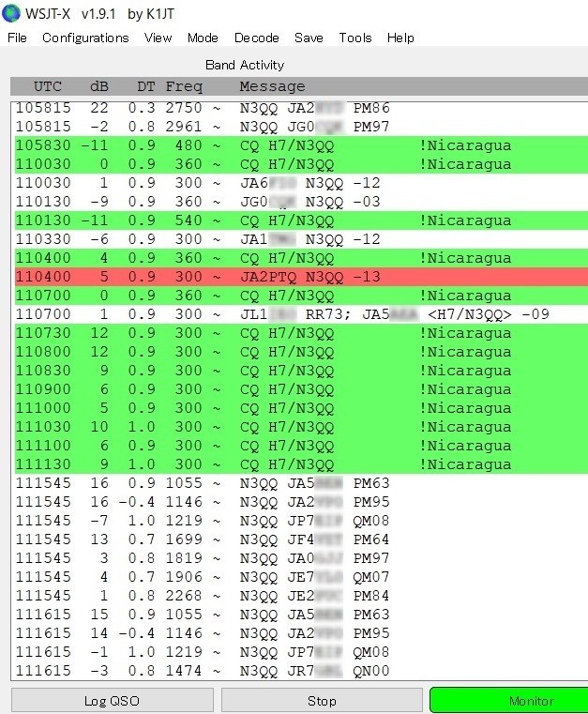
Task: Open the Mode menu
Action: pos(203,38)
